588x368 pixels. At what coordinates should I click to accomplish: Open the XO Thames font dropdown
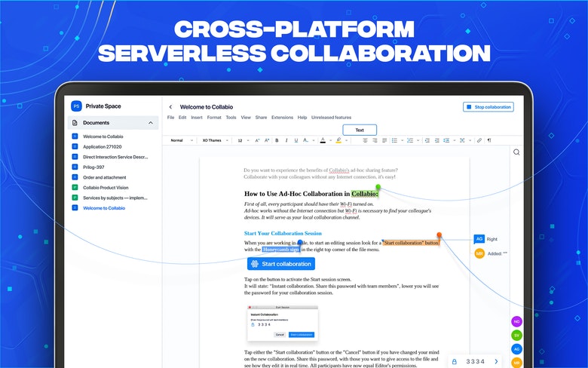(216, 140)
